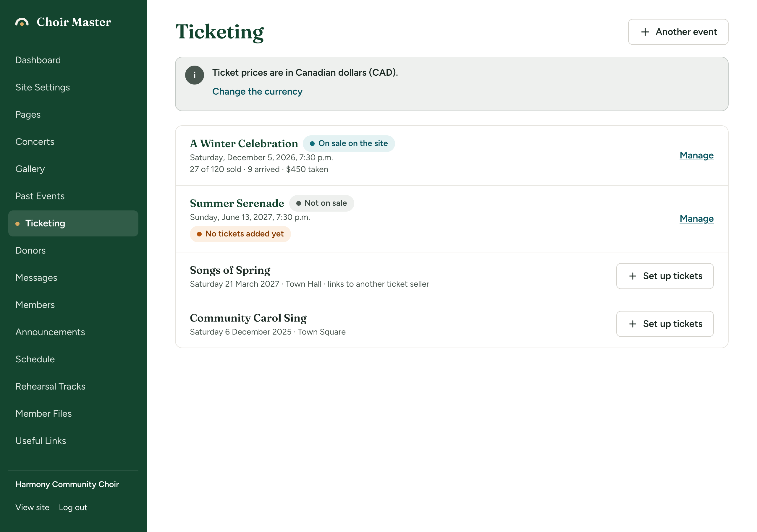
Task: Click the Songs of Spring heading
Action: [x=230, y=270]
